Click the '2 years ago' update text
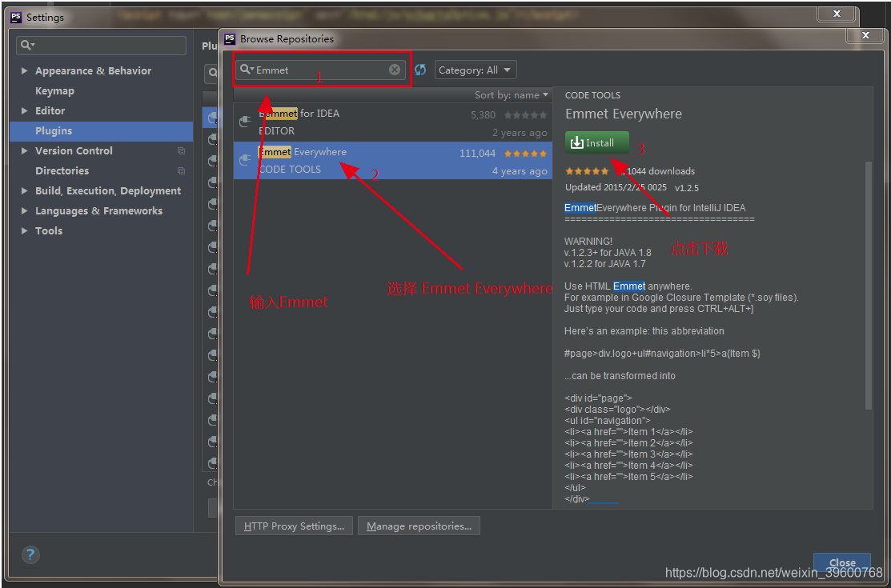891x588 pixels. [x=520, y=132]
